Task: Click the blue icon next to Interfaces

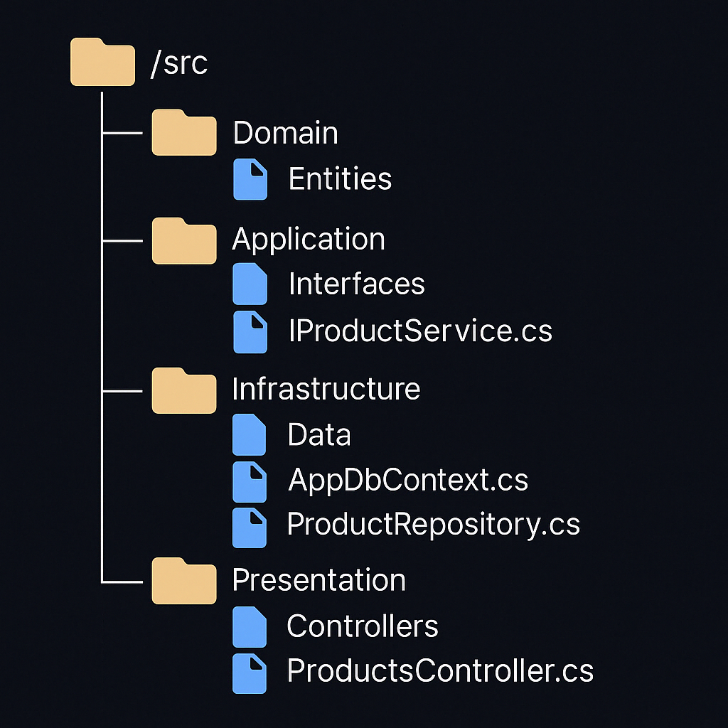Action: click(250, 284)
